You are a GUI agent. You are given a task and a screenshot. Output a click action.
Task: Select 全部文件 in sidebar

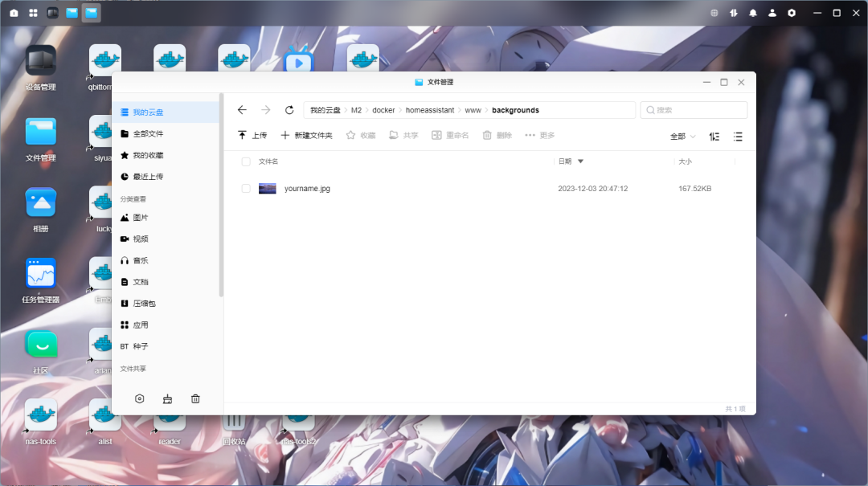(x=166, y=133)
